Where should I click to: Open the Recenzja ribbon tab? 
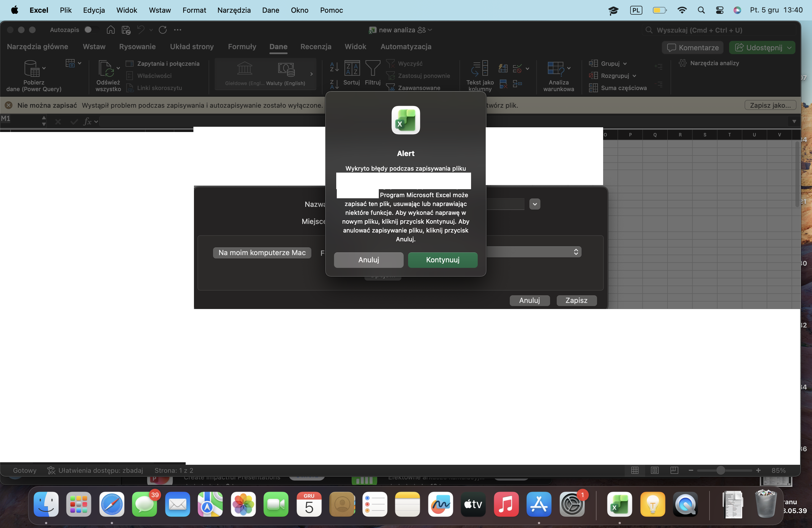316,47
